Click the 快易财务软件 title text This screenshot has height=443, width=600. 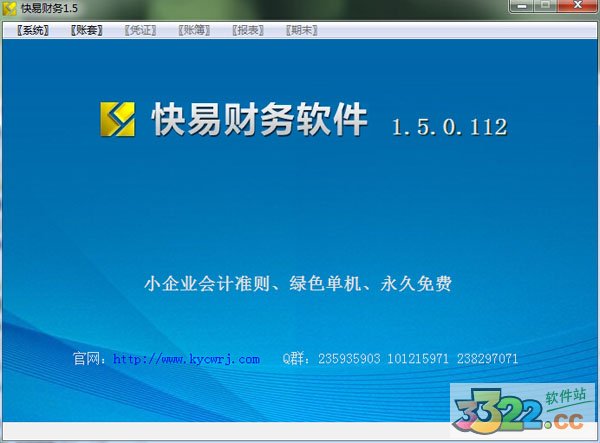(260, 119)
